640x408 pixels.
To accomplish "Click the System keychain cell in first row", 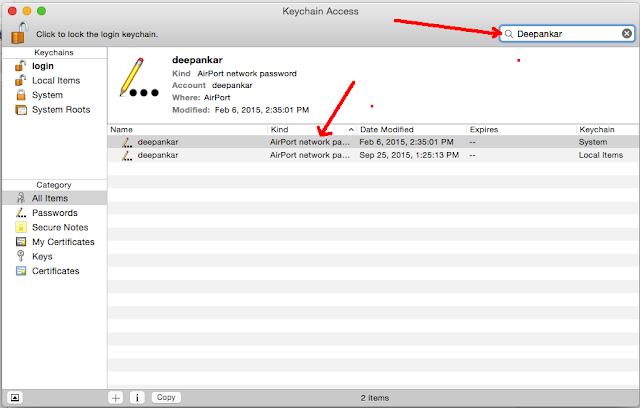I will (593, 142).
